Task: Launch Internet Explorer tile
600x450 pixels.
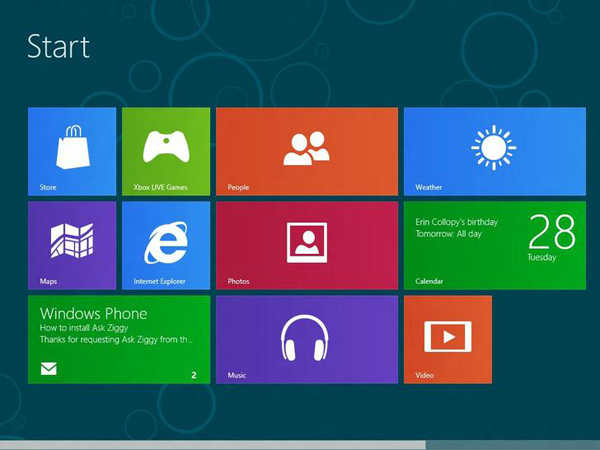Action: [166, 245]
